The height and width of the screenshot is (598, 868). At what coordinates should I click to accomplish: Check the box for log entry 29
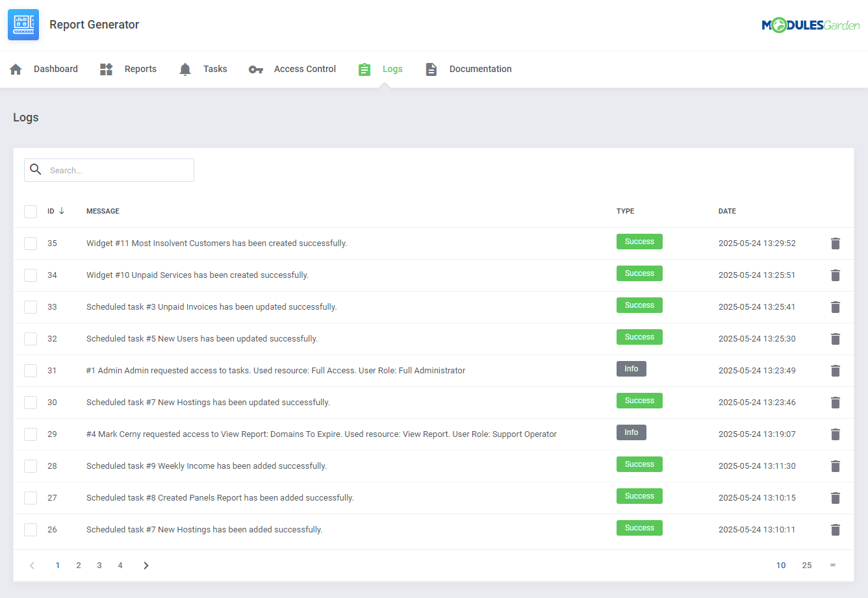[x=31, y=434]
